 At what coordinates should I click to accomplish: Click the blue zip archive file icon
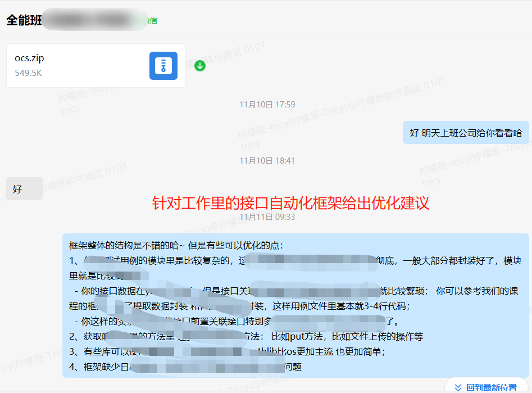163,66
